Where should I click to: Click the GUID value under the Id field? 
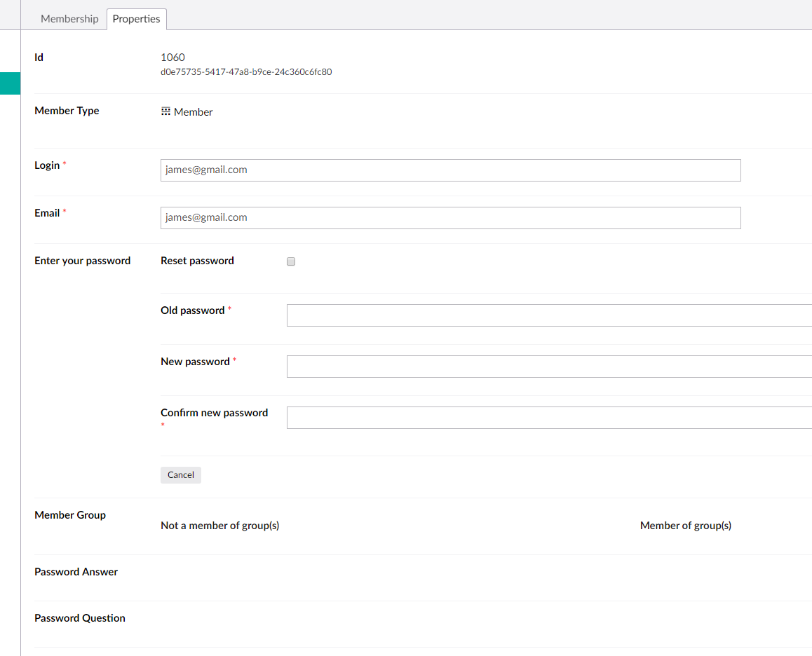(x=246, y=71)
